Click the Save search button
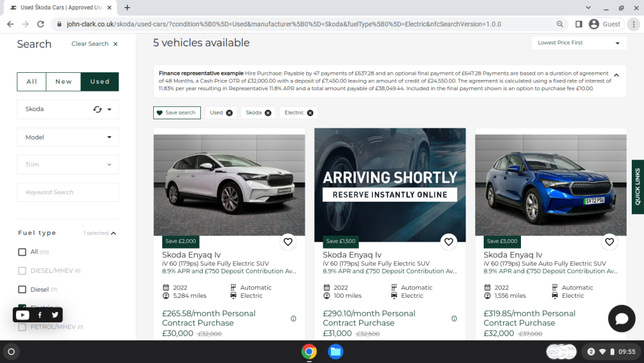The height and width of the screenshot is (363, 644). [177, 113]
